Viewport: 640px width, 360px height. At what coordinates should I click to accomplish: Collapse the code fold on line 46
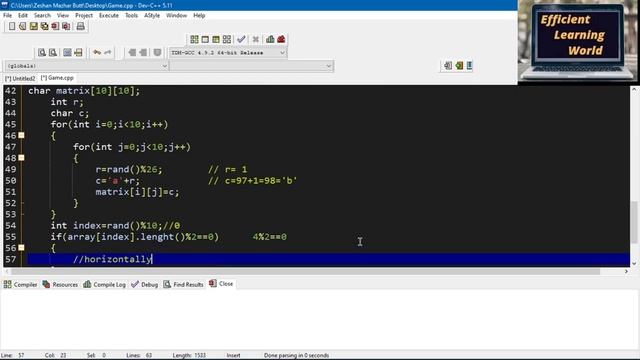[x=21, y=136]
